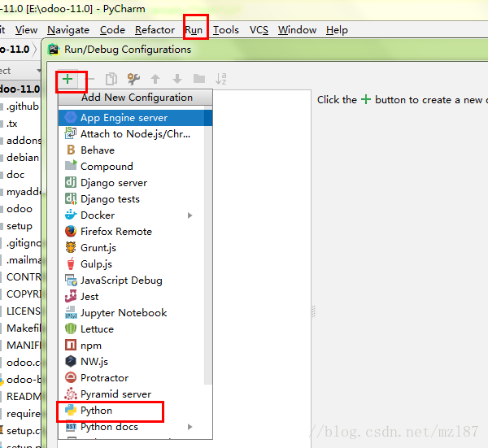Choose the Compound configuration type
Image resolution: width=488 pixels, height=448 pixels.
[x=131, y=167]
